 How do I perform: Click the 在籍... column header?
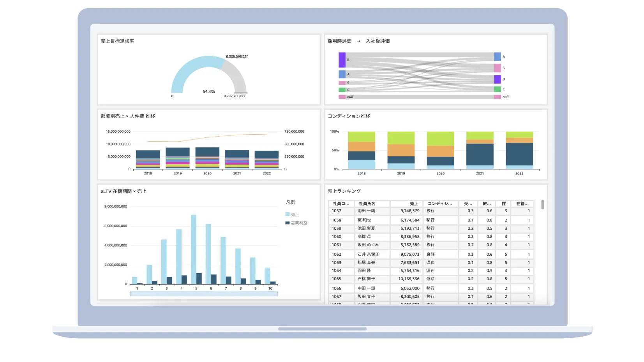pos(522,204)
